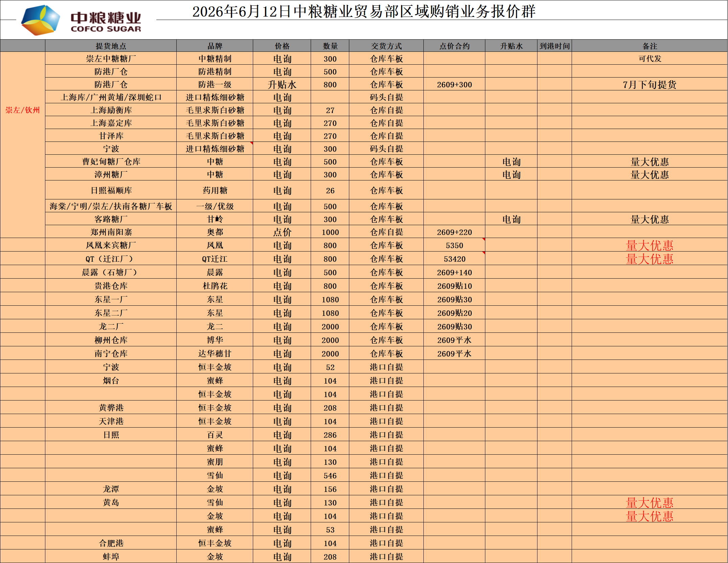
Task: Select the 甘泽库 cell
Action: [111, 136]
